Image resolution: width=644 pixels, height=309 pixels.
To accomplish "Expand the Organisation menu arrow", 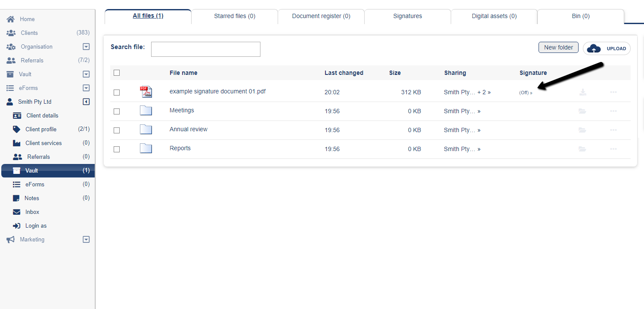I will [86, 46].
